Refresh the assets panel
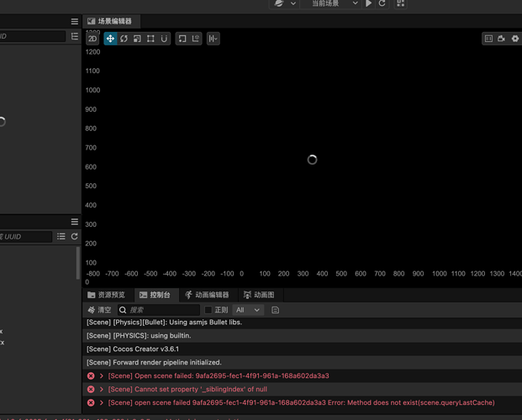The width and height of the screenshot is (522, 420). (75, 236)
